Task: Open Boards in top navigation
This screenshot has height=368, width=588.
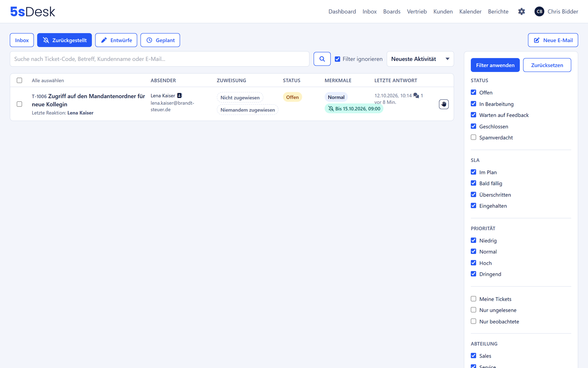Action: click(x=392, y=11)
